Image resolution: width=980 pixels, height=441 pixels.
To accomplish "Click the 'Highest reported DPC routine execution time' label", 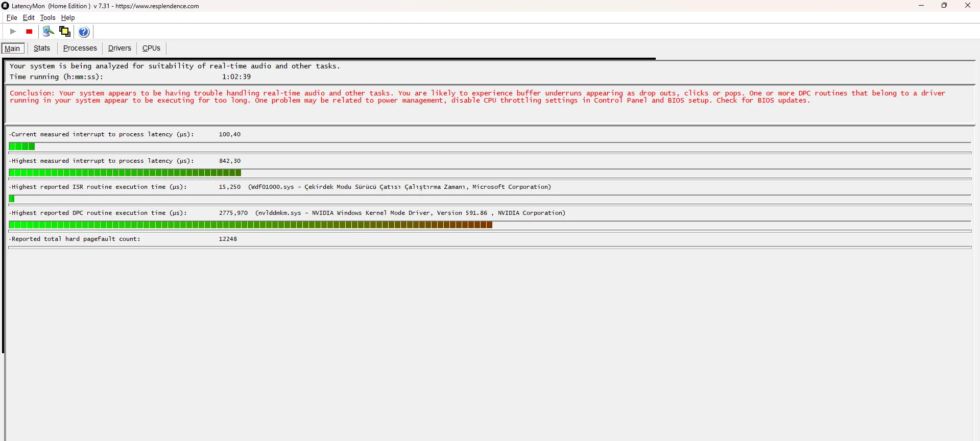I will coord(98,213).
